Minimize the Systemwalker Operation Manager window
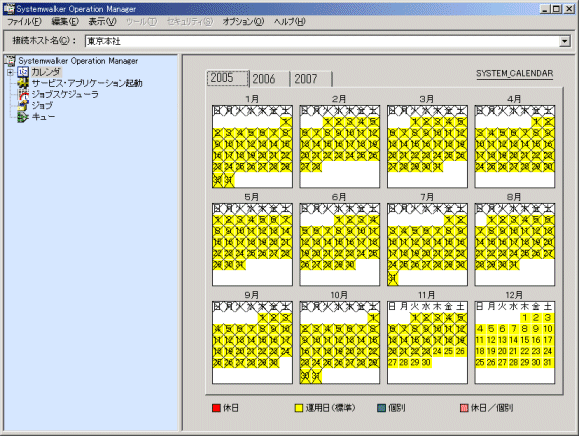The image size is (579, 436). [545, 9]
